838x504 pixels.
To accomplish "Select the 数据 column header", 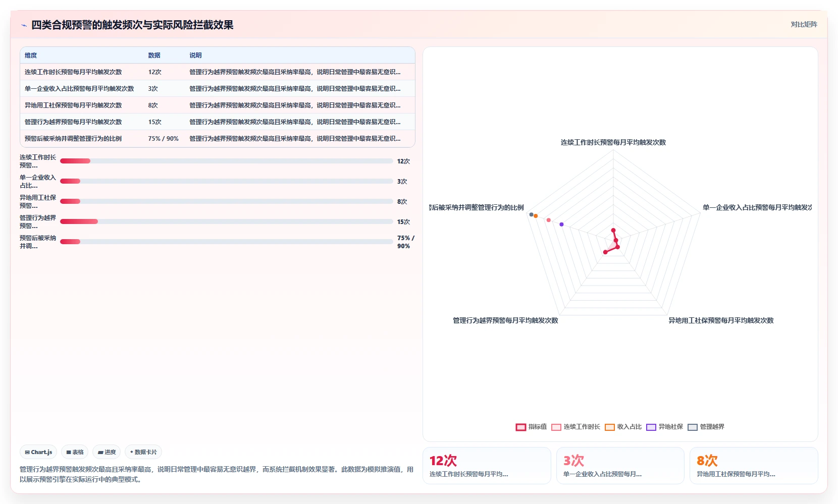I will [154, 55].
